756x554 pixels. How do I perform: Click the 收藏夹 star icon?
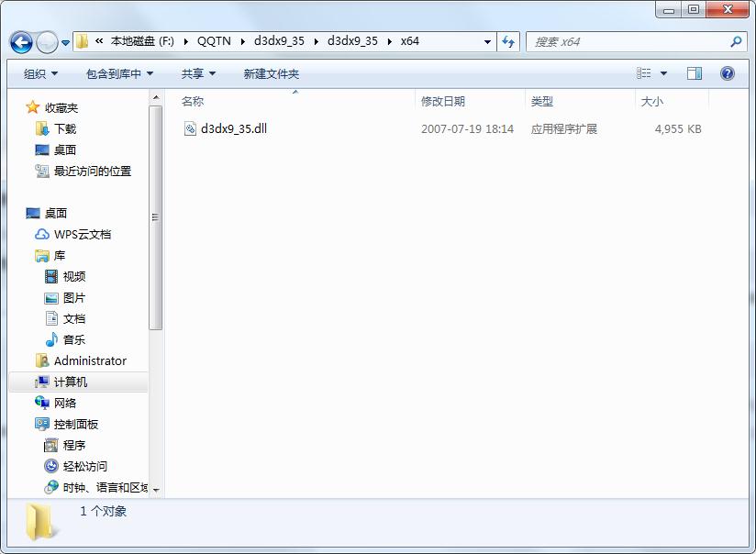33,107
